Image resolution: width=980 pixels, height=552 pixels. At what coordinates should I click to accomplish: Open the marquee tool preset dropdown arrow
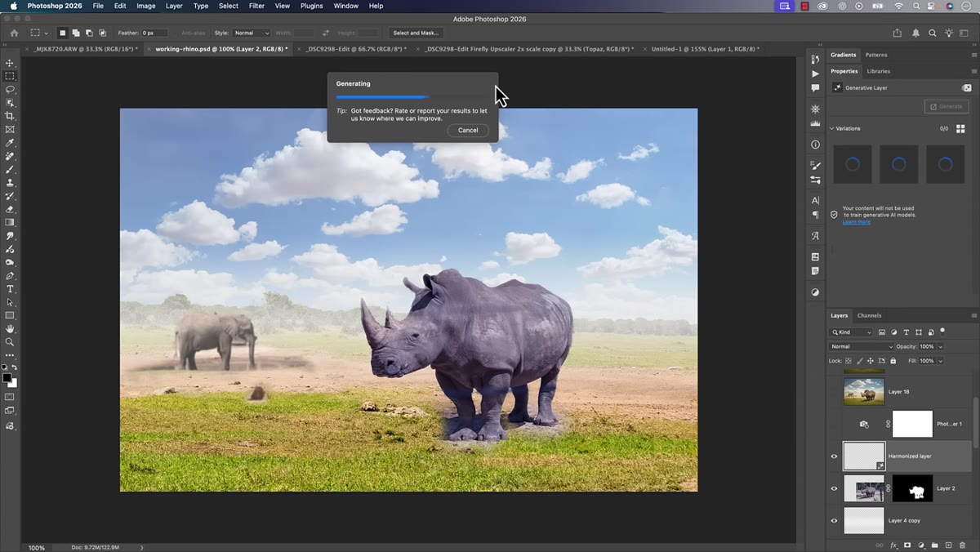point(46,33)
